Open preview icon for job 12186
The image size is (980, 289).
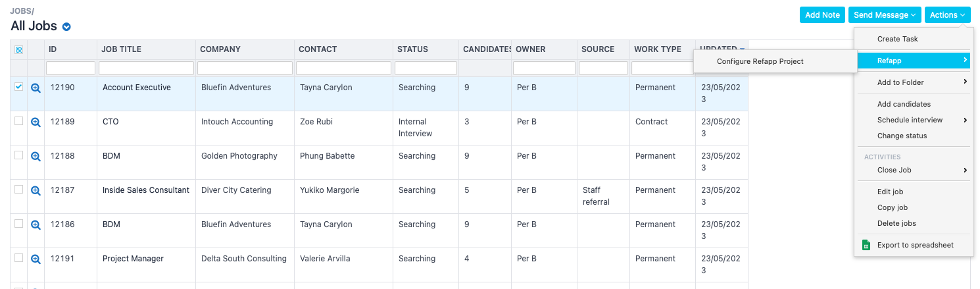[36, 224]
